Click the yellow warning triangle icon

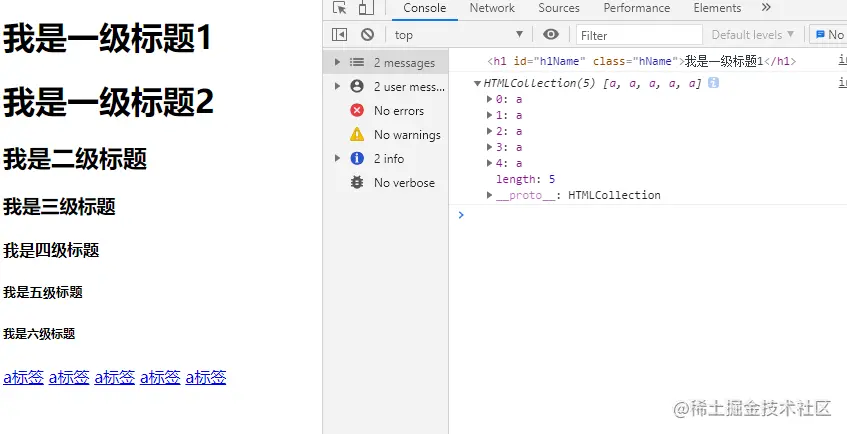[x=357, y=134]
